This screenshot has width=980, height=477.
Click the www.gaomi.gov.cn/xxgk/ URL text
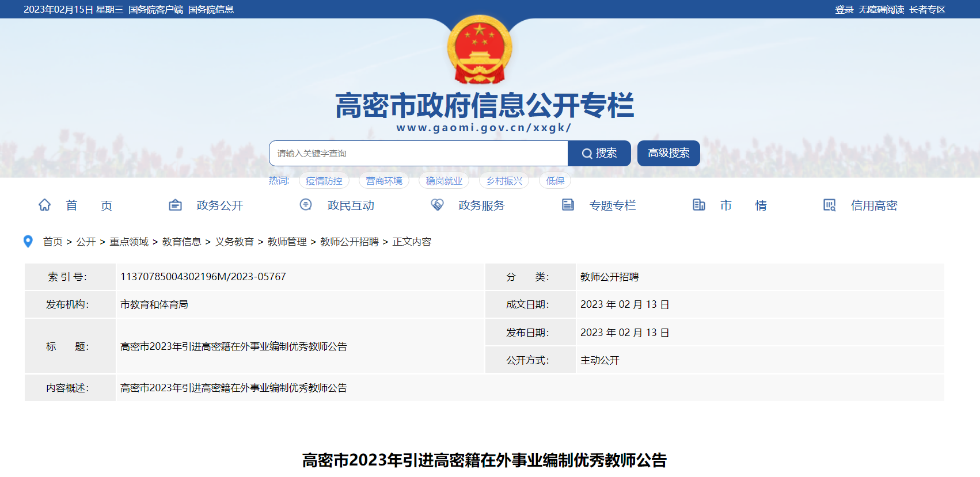[484, 128]
